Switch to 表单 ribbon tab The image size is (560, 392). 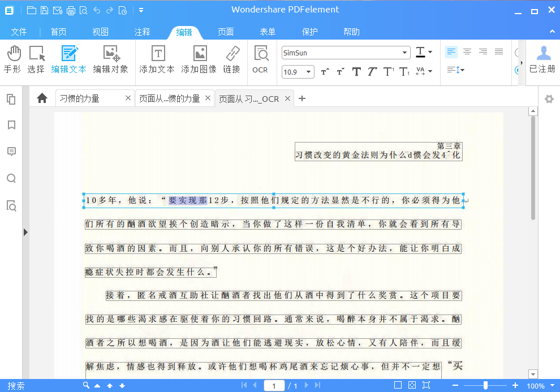click(x=268, y=32)
